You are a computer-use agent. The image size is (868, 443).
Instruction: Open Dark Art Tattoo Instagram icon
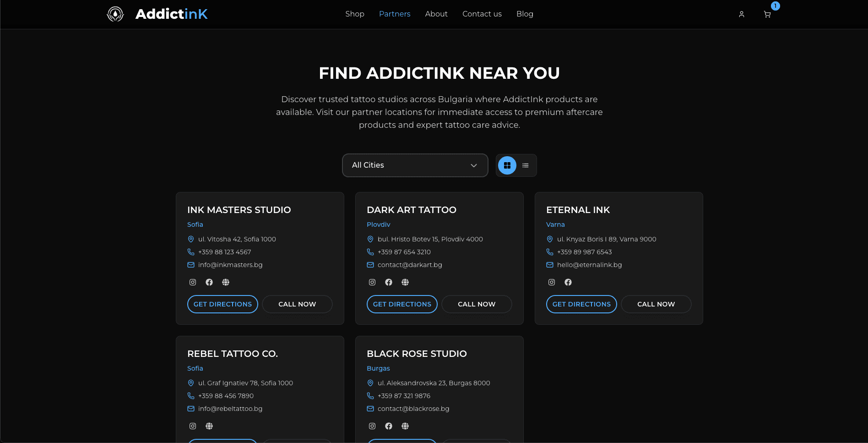[372, 282]
